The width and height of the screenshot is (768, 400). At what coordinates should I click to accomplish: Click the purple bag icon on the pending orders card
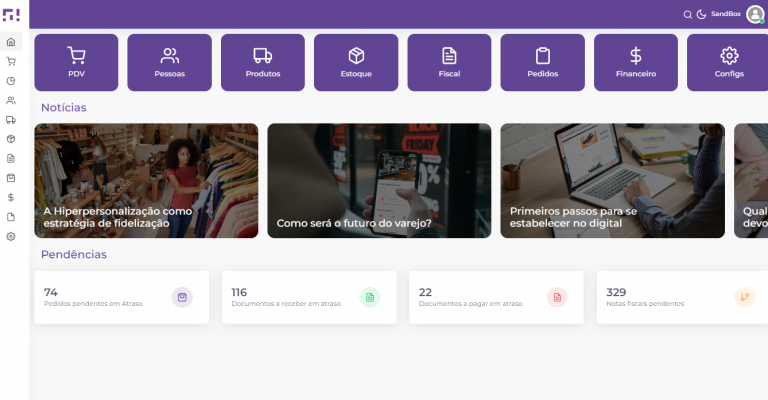182,297
